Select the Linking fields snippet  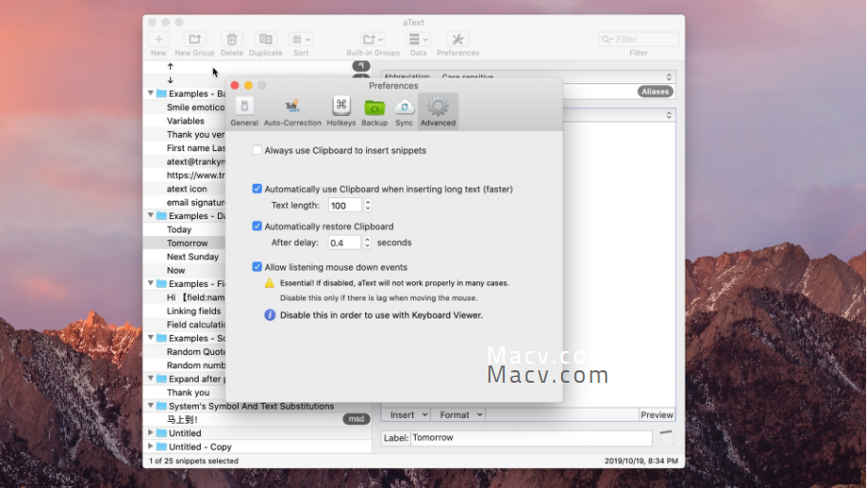[194, 311]
